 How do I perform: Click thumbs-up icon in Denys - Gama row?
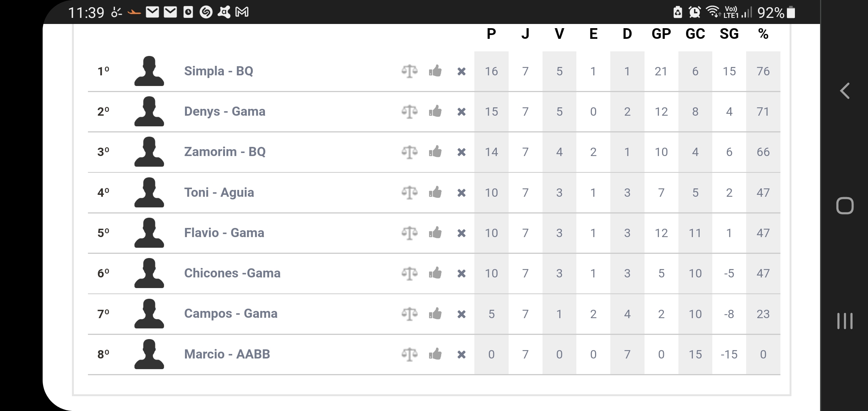pos(435,112)
